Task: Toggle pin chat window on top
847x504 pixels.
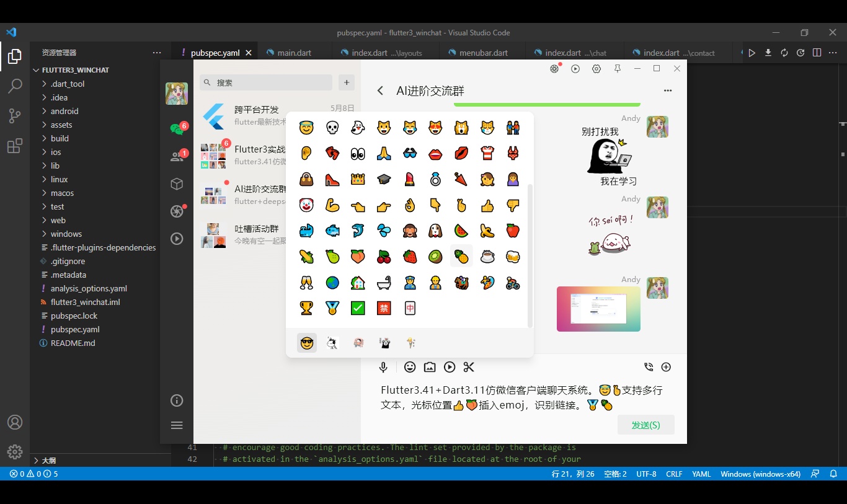Action: click(617, 69)
